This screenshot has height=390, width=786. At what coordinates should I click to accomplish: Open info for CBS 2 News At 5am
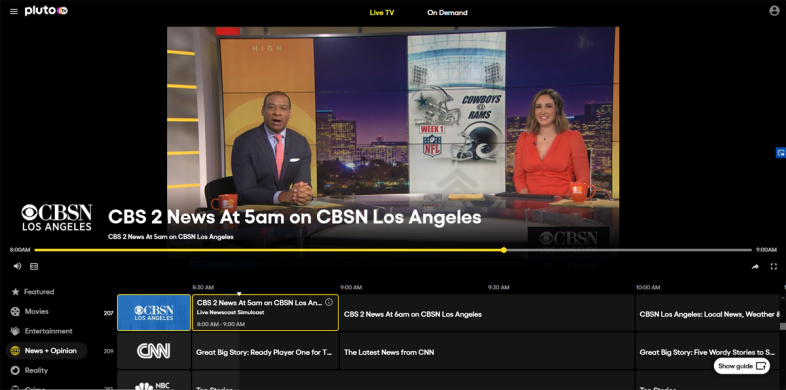click(x=329, y=302)
